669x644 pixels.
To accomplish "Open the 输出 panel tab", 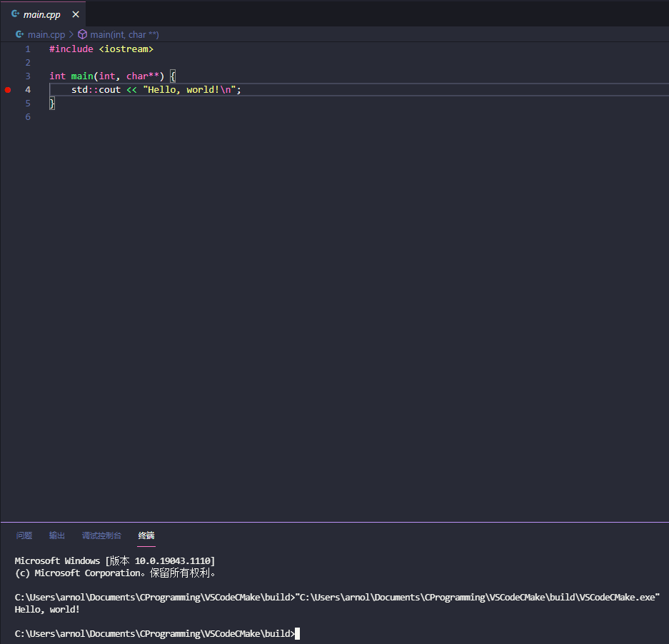I will (x=57, y=535).
